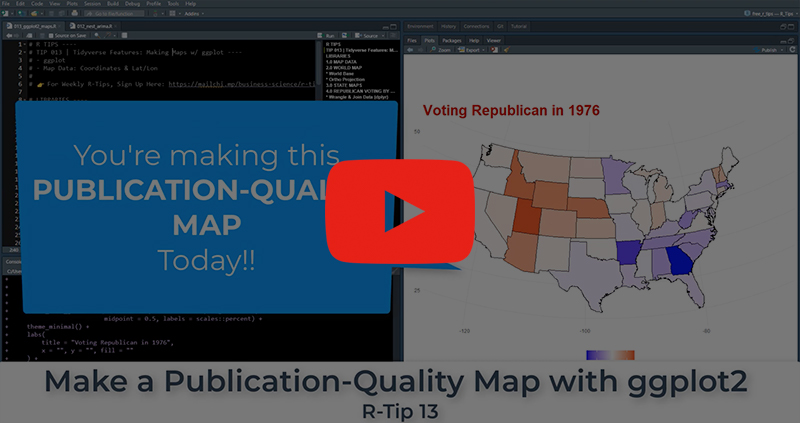This screenshot has height=423, width=800.
Task: Click the Zoom button in Plots pane
Action: pos(441,50)
